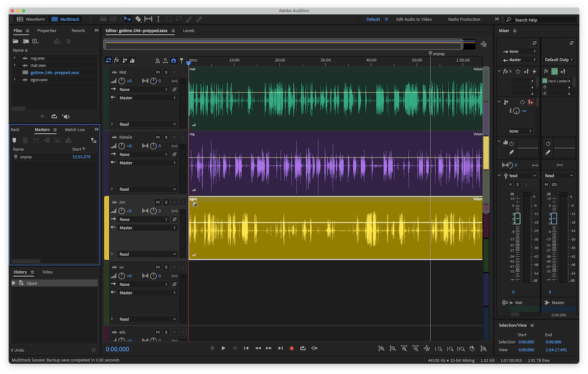The height and width of the screenshot is (374, 588).
Task: Click the Master fader in the Mixer
Action: point(554,219)
